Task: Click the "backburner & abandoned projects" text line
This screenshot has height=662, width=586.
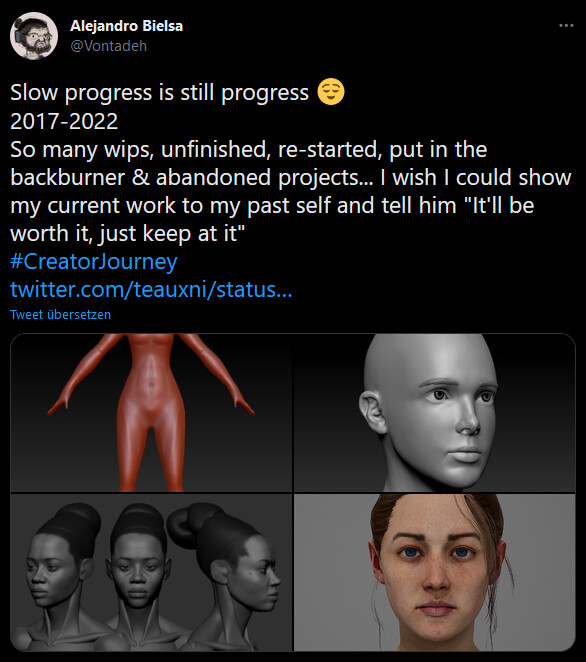Action: click(x=192, y=177)
